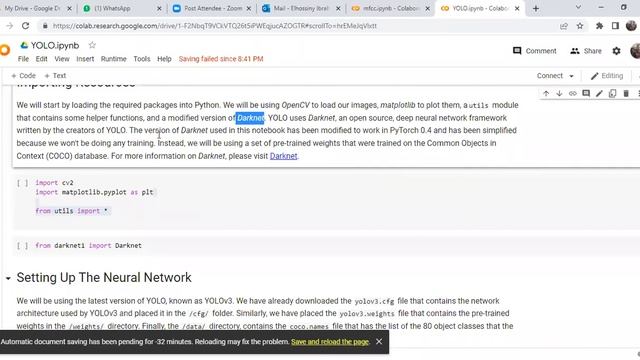The height and width of the screenshot is (360, 640).
Task: Follow the Darknet hyperlink
Action: pyautogui.click(x=283, y=156)
